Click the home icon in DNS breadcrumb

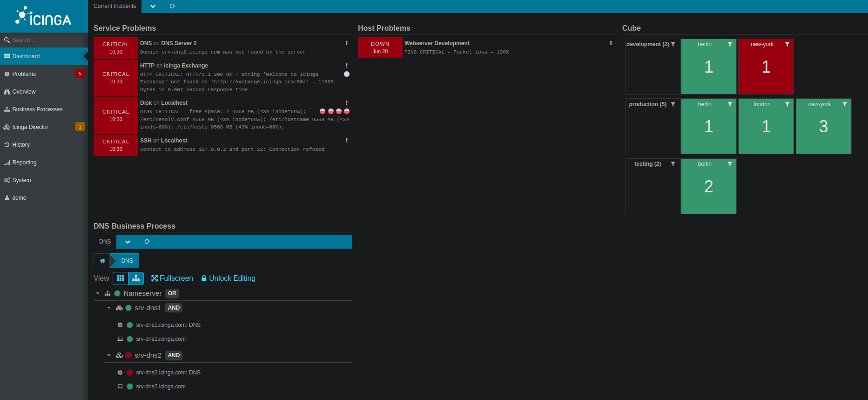coord(102,261)
